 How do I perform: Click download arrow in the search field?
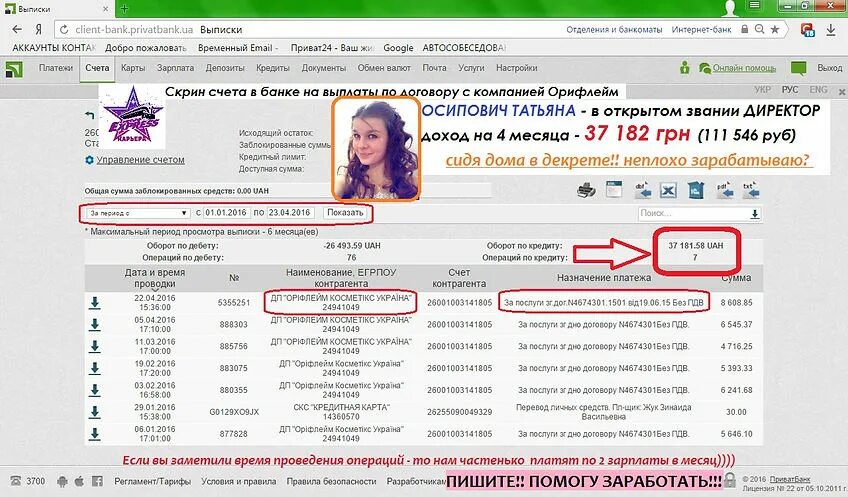754,214
